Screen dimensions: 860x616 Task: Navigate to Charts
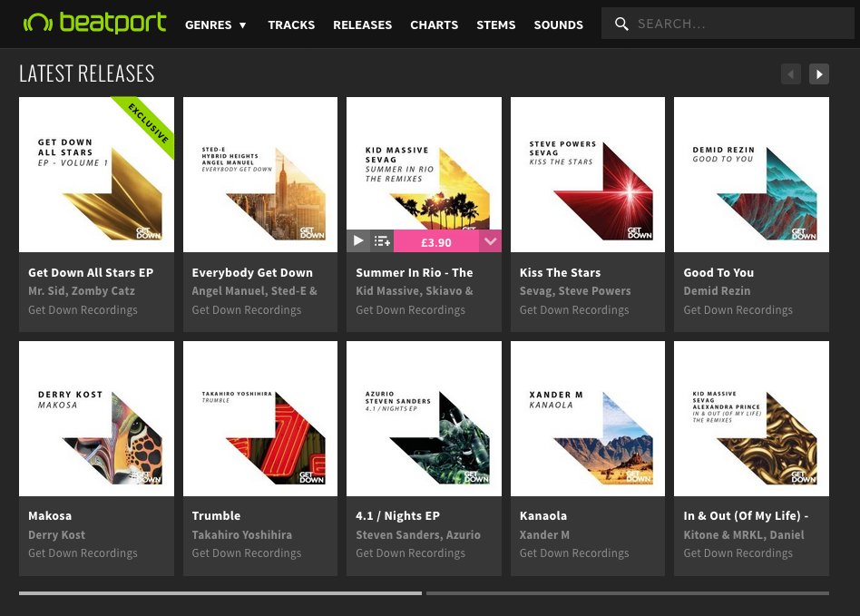[434, 24]
